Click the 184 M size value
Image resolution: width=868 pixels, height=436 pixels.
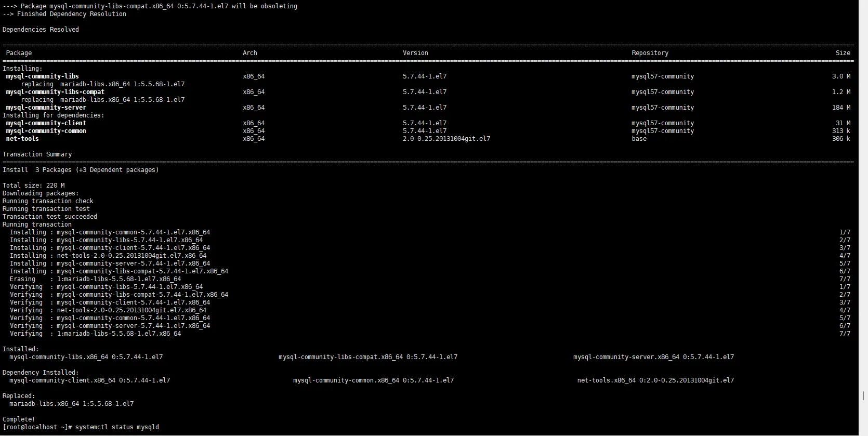pos(840,108)
